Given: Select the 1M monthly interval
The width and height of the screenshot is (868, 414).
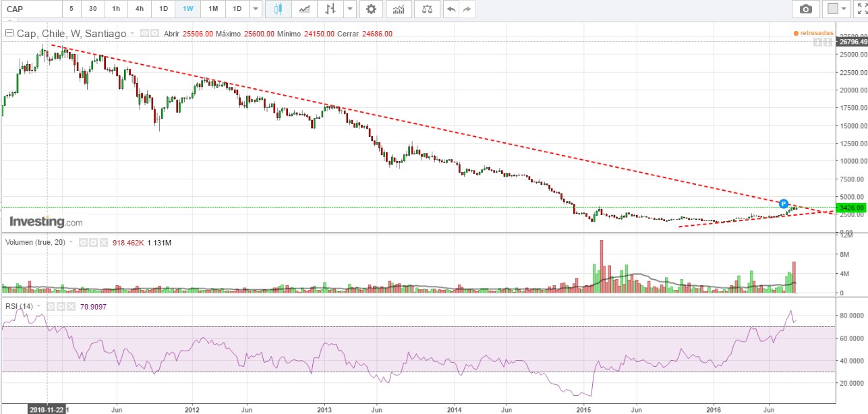Looking at the screenshot, I should click(212, 9).
